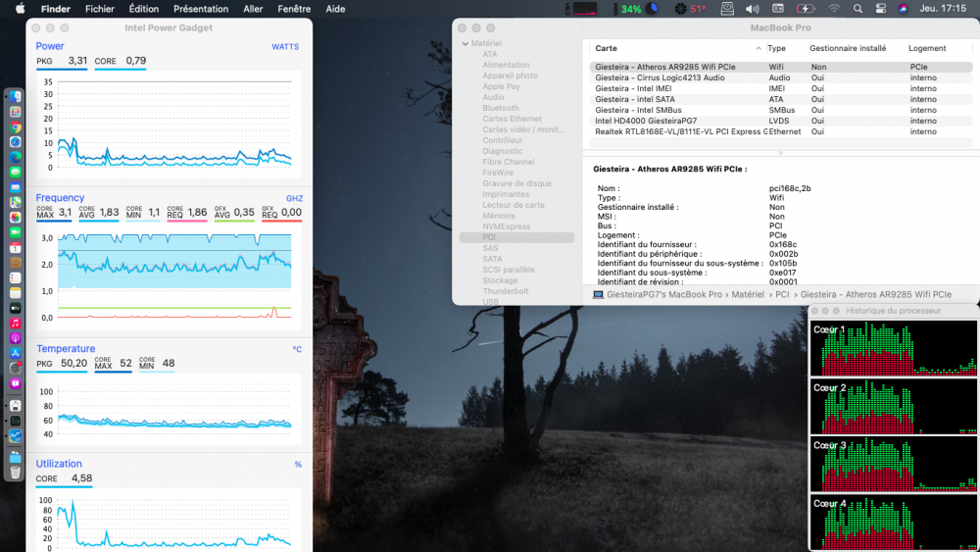The height and width of the screenshot is (552, 980).
Task: Open the Apple menu
Action: [20, 9]
